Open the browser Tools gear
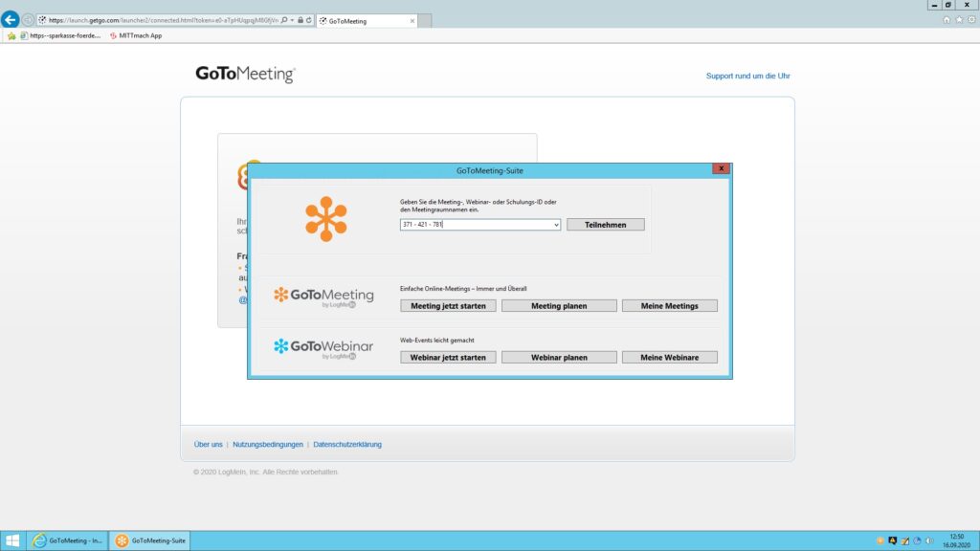The width and height of the screenshot is (980, 551). point(971,20)
